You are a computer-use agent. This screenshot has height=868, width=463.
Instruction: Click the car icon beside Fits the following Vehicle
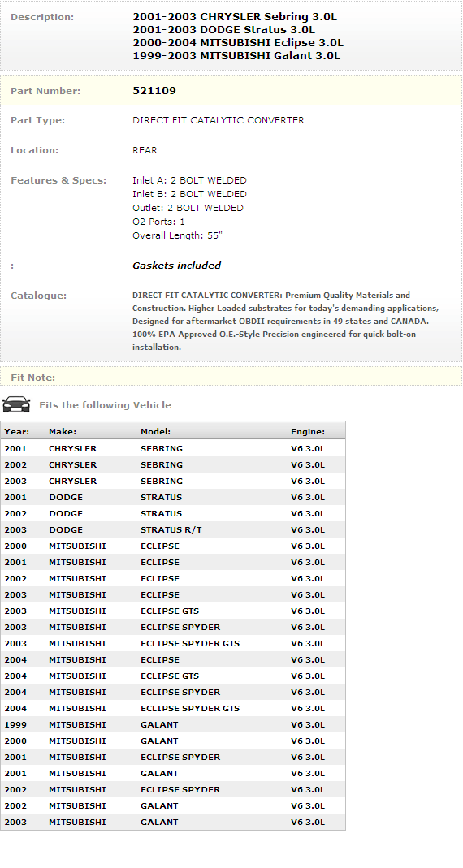pyautogui.click(x=16, y=404)
